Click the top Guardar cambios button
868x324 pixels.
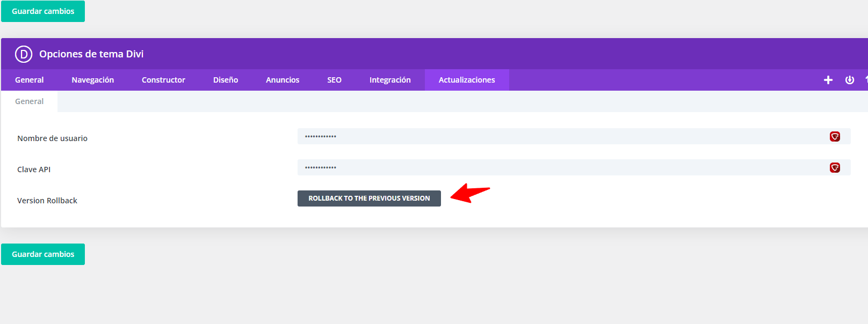[x=43, y=11]
